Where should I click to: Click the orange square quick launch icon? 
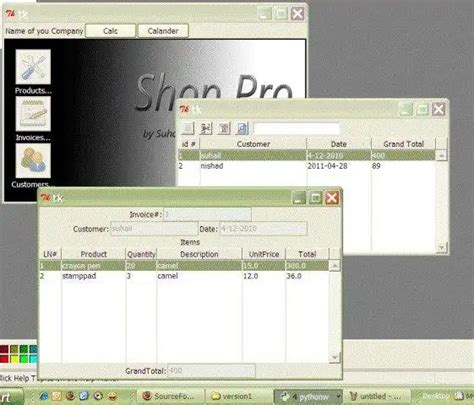point(57,396)
